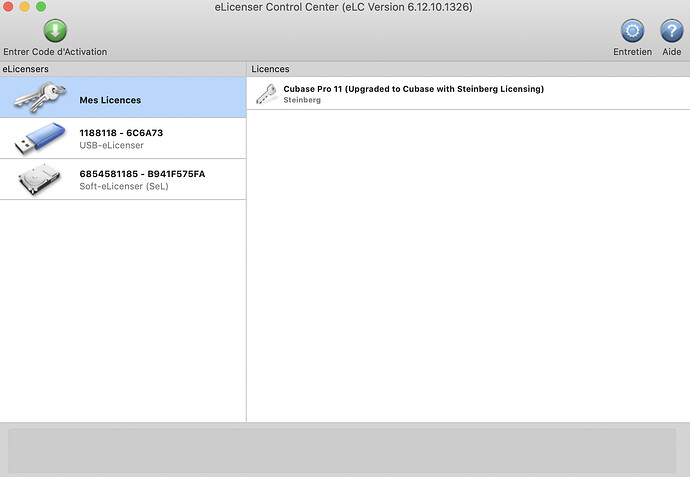This screenshot has width=690, height=477.
Task: Minimize the window with the yellow button
Action: 25,7
